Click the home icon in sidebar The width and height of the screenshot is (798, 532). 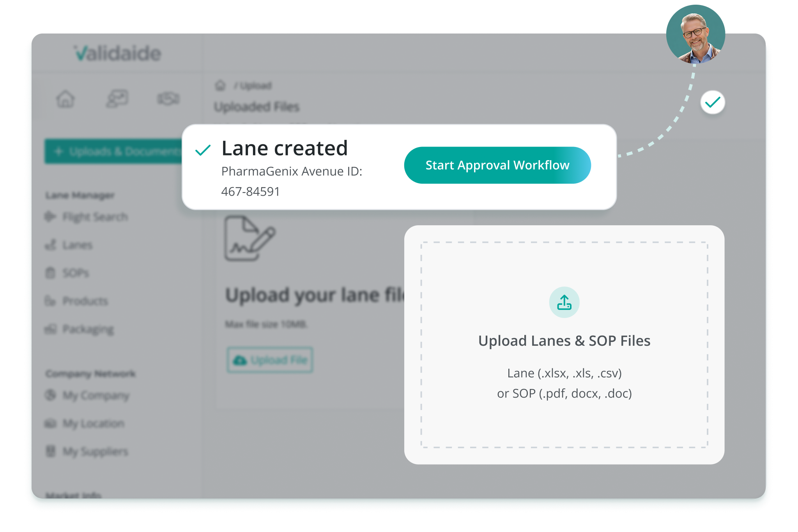(x=65, y=99)
